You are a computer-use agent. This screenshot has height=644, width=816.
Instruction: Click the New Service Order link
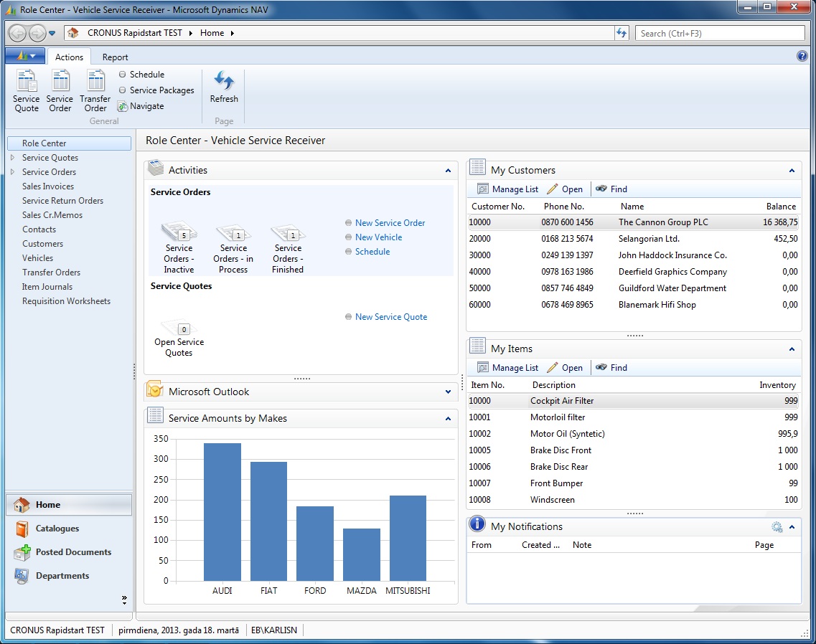(x=390, y=222)
